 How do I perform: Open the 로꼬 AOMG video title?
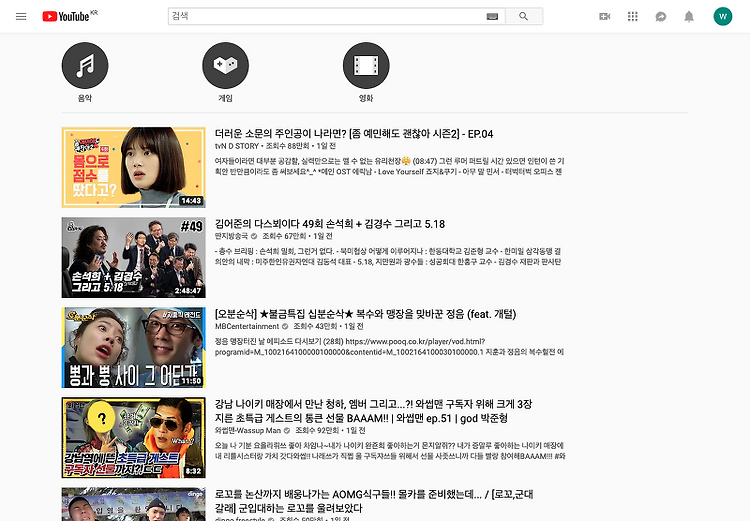click(374, 501)
